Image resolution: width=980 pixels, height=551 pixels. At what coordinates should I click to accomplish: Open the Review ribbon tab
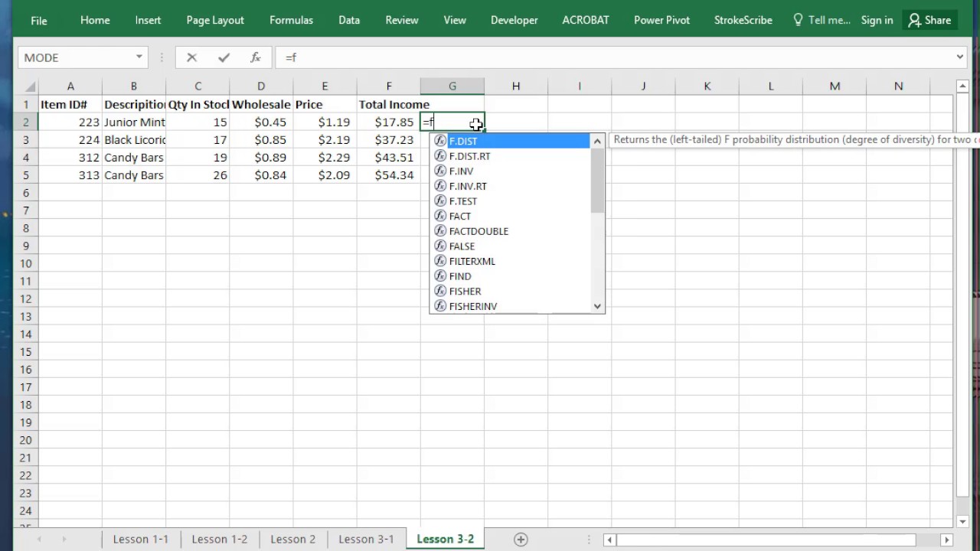point(402,21)
